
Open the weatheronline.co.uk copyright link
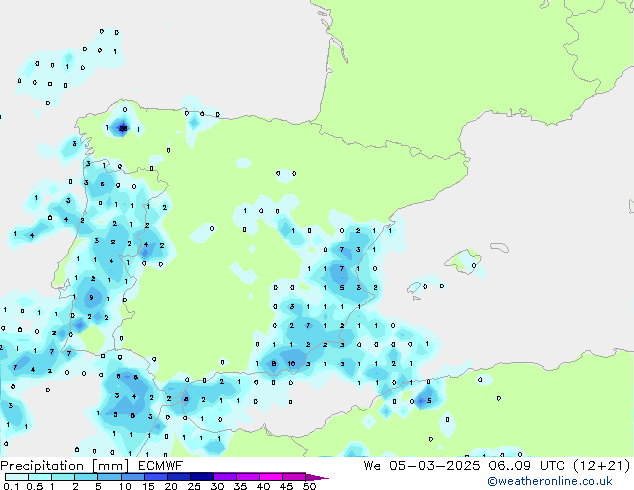pos(550,481)
